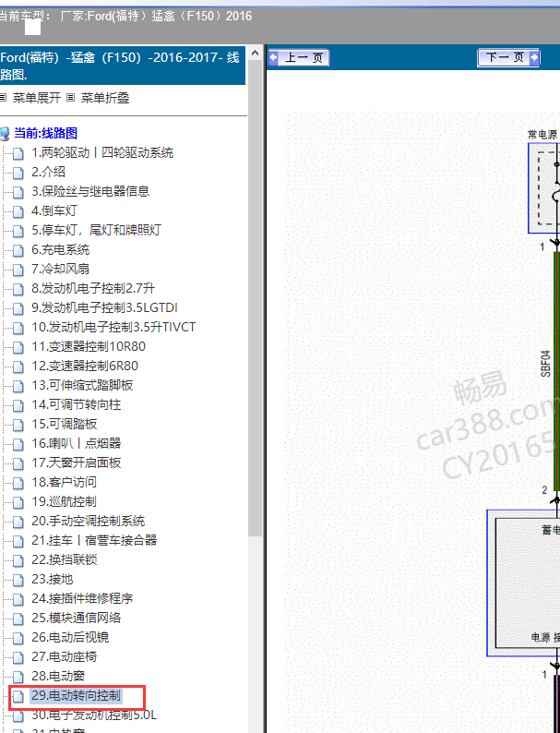
Task: Open 22.换挡联锁 diagram
Action: click(64, 559)
